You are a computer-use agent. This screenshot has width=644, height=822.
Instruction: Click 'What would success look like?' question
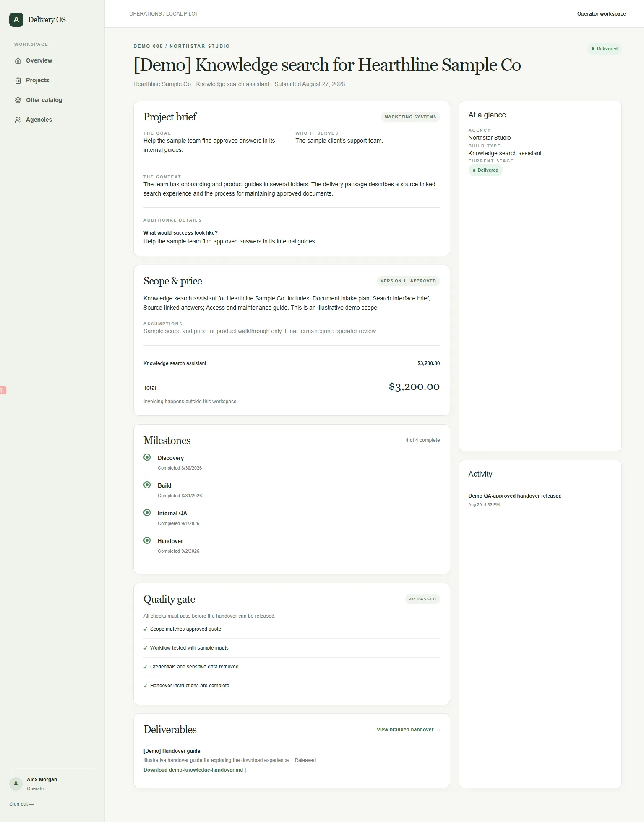(180, 233)
